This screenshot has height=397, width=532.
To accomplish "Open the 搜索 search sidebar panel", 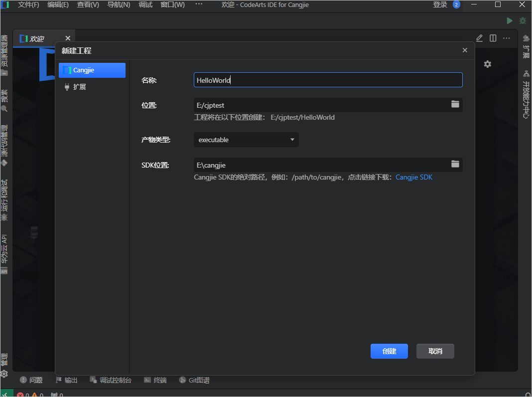I will pyautogui.click(x=4, y=101).
